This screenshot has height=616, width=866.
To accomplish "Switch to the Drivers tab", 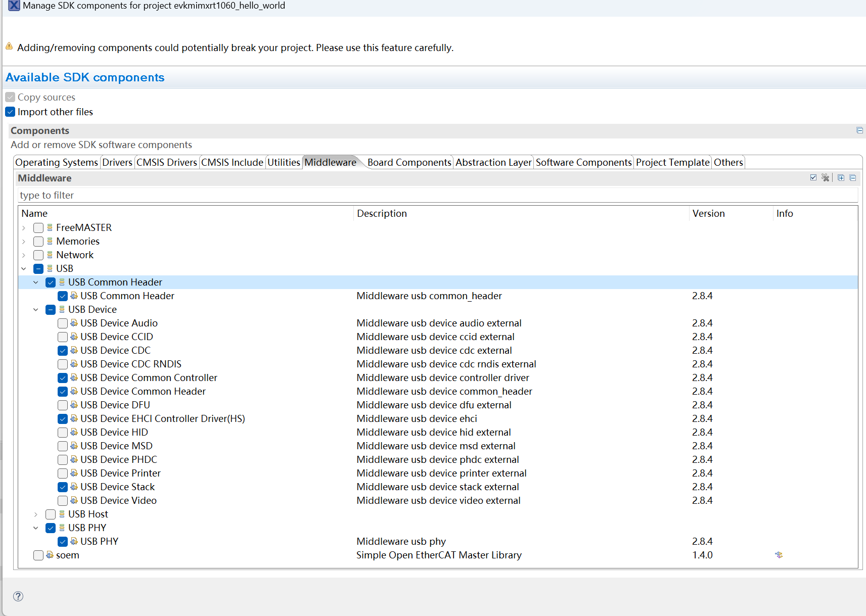I will point(117,162).
